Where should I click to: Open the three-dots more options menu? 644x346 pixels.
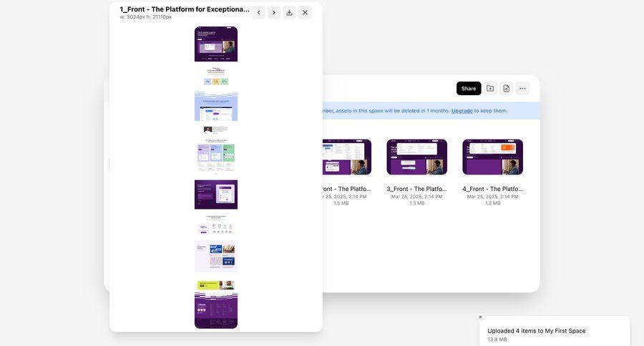(522, 89)
